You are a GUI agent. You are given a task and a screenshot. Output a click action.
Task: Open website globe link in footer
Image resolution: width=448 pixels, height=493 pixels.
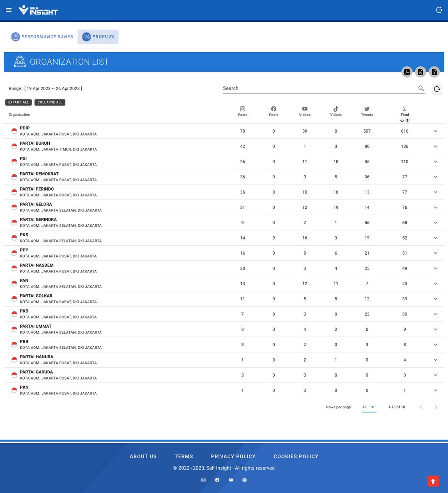pos(245,480)
